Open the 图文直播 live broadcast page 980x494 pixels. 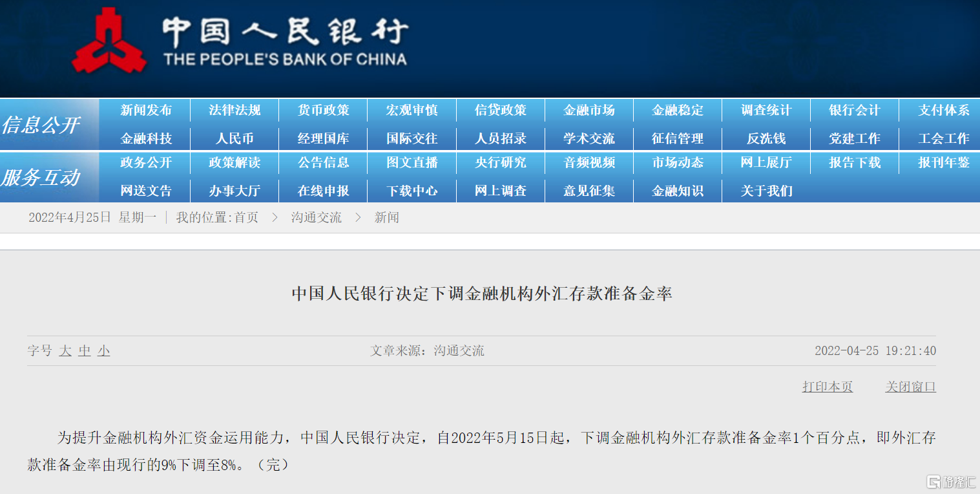(411, 162)
